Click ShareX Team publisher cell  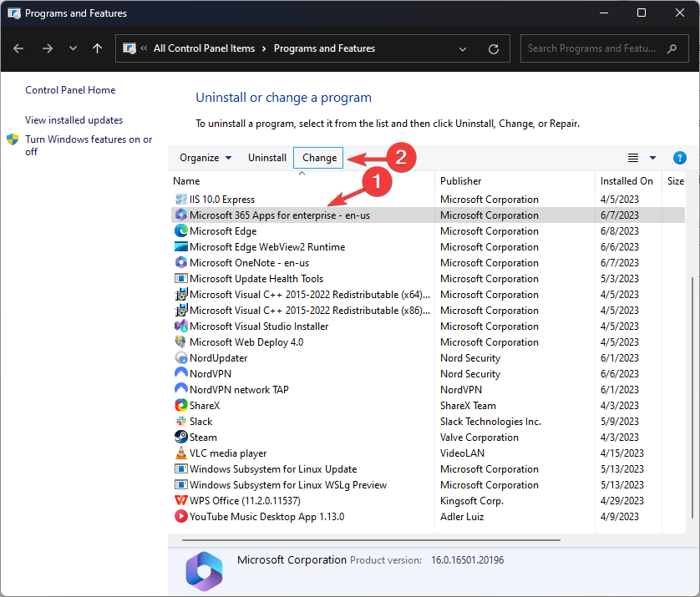[468, 406]
